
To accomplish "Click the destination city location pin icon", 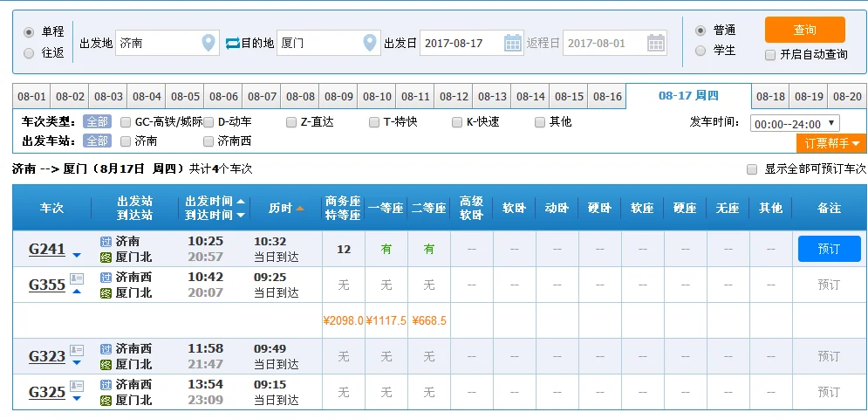I will tap(370, 43).
